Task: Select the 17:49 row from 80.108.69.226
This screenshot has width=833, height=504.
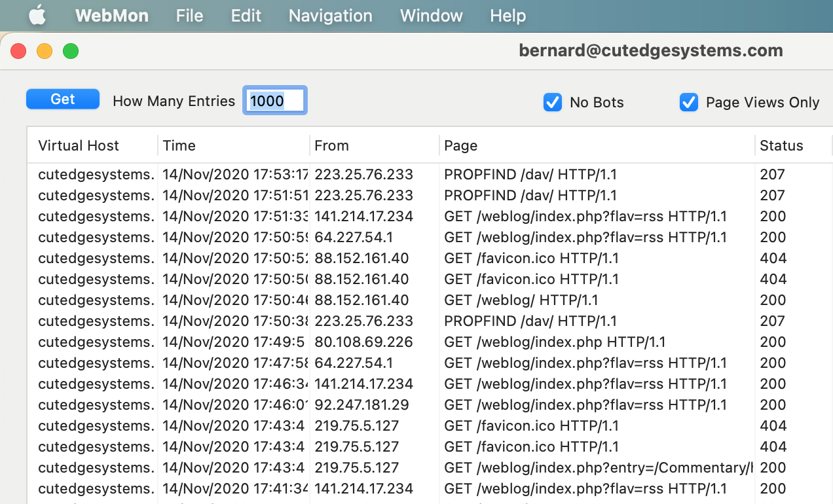Action: tap(363, 342)
